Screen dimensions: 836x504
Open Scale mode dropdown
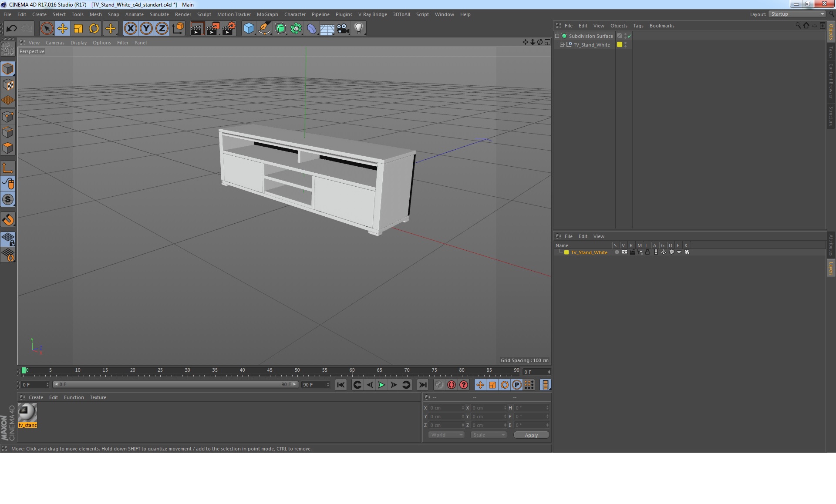pos(489,435)
